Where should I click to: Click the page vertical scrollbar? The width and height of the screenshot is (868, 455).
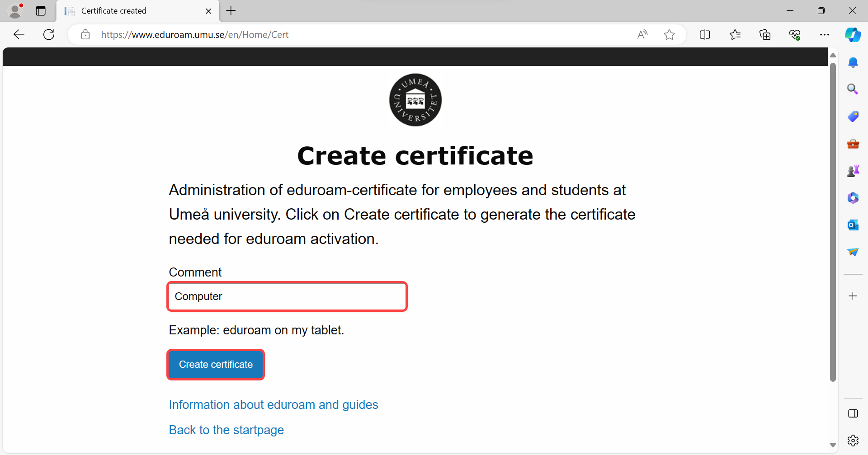point(833,221)
